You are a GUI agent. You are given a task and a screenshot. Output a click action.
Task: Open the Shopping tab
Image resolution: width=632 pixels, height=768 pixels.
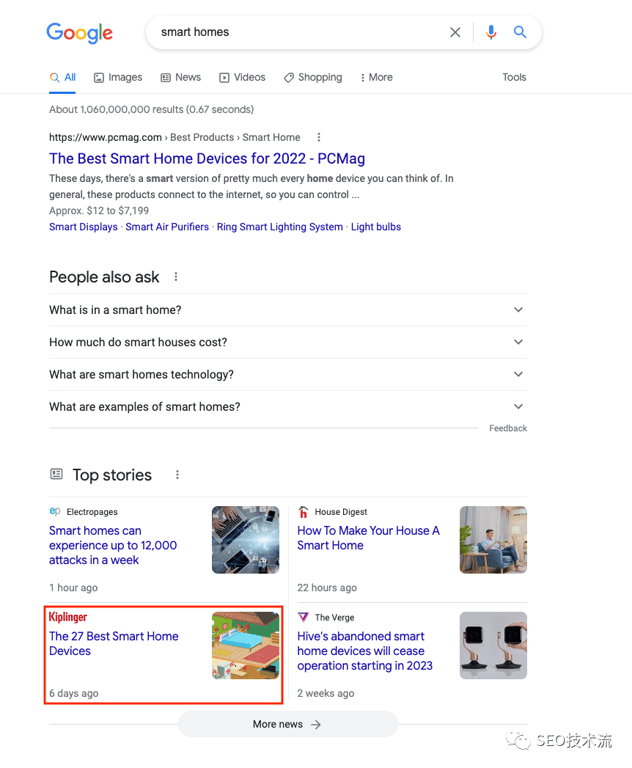[x=312, y=77]
